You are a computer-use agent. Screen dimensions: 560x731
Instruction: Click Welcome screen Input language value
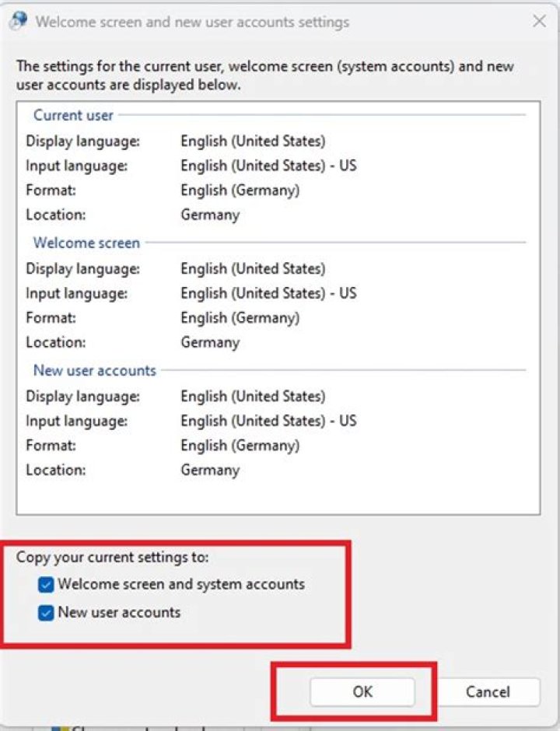(268, 293)
